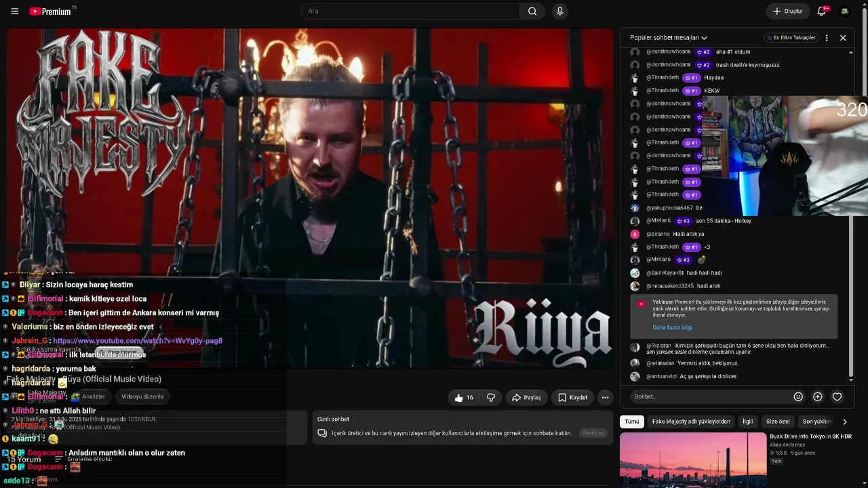The height and width of the screenshot is (488, 868).
Task: Click the 'Videoyu düzenle' button
Action: (142, 396)
